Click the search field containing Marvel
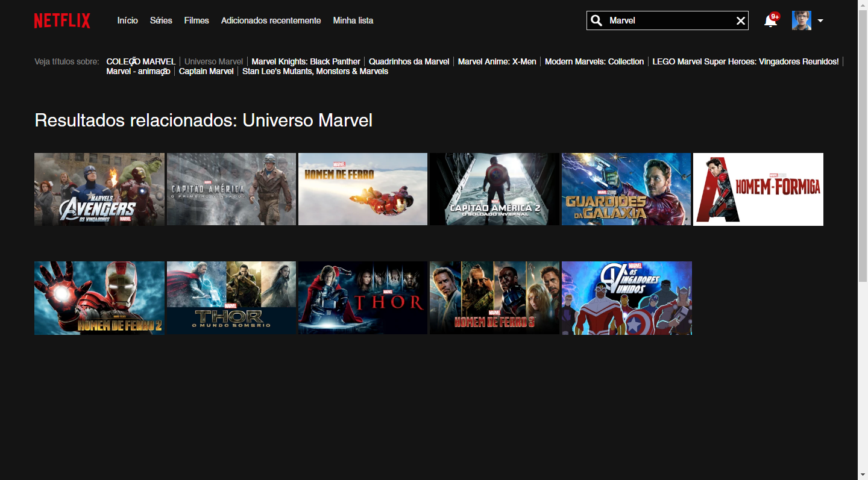The height and width of the screenshot is (480, 868). 668,20
